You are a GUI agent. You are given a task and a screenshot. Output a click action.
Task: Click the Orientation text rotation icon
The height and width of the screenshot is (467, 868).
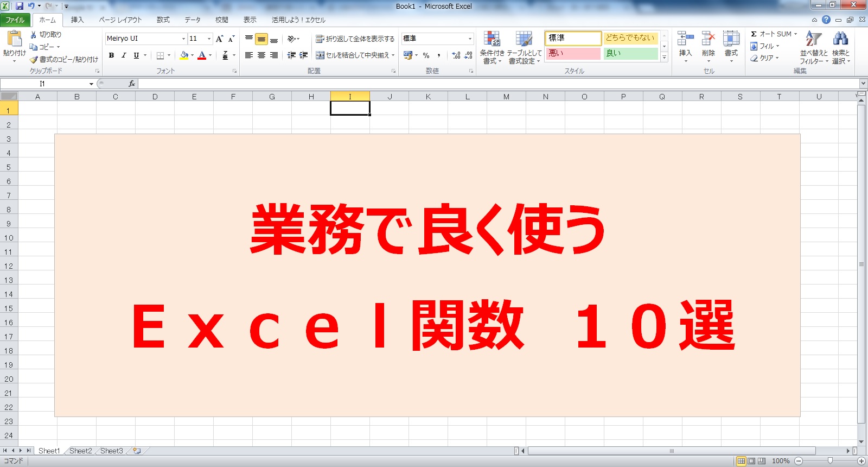(292, 39)
